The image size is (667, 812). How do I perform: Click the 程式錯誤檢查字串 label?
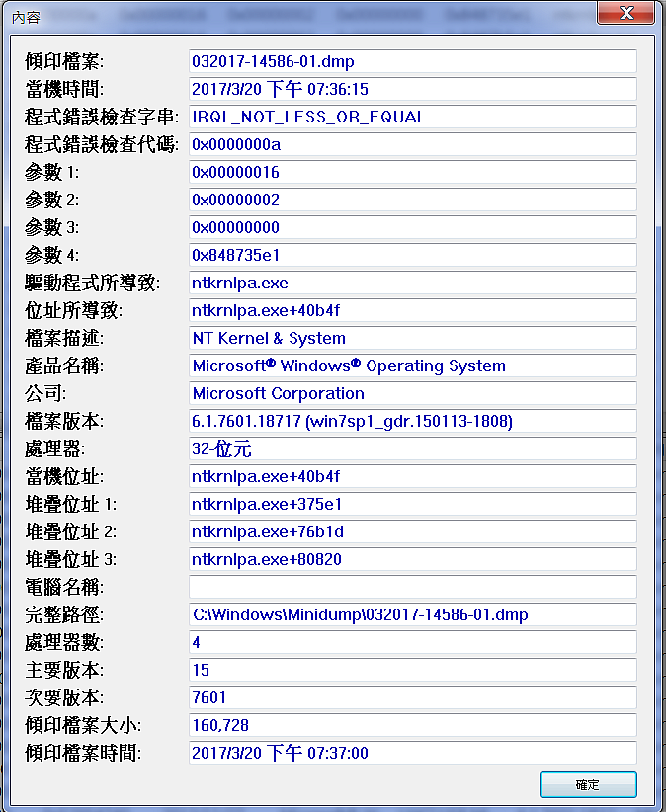point(102,117)
